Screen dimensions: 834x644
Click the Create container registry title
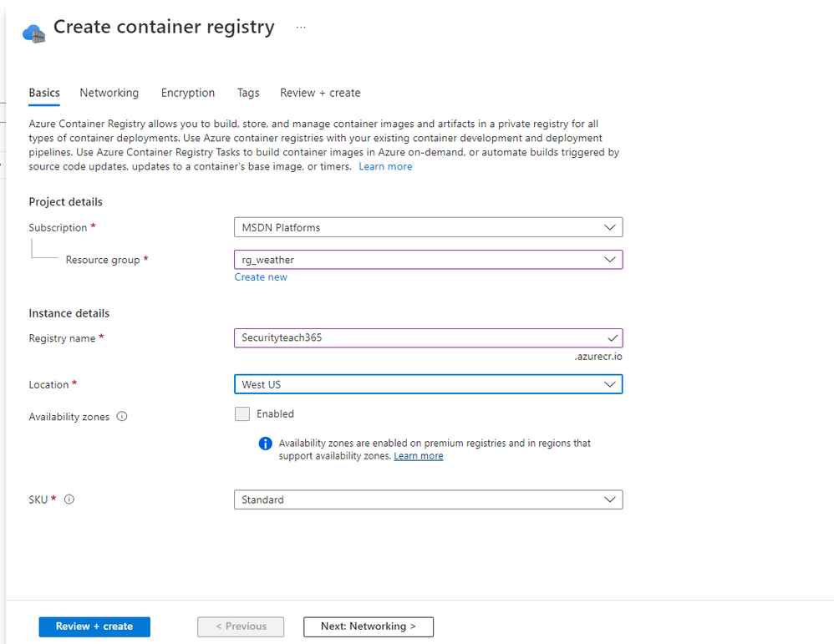point(164,27)
